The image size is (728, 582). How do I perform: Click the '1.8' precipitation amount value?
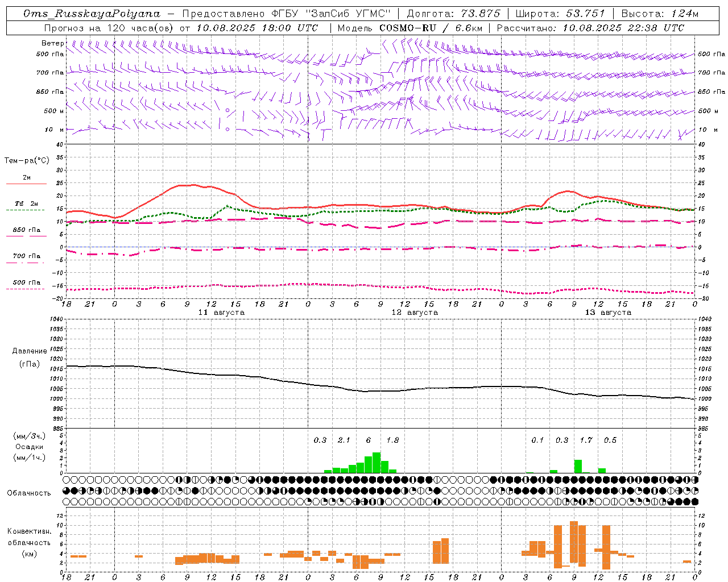pyautogui.click(x=392, y=440)
